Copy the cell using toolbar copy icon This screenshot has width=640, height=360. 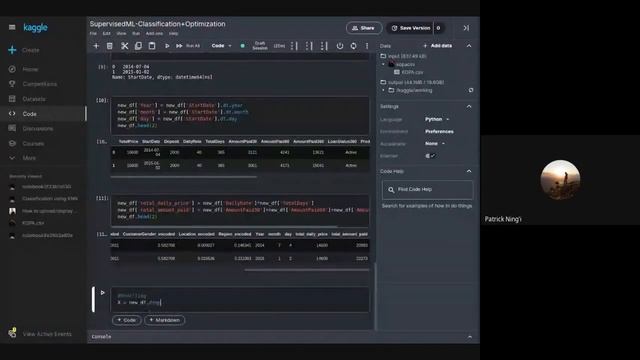[x=138, y=46]
